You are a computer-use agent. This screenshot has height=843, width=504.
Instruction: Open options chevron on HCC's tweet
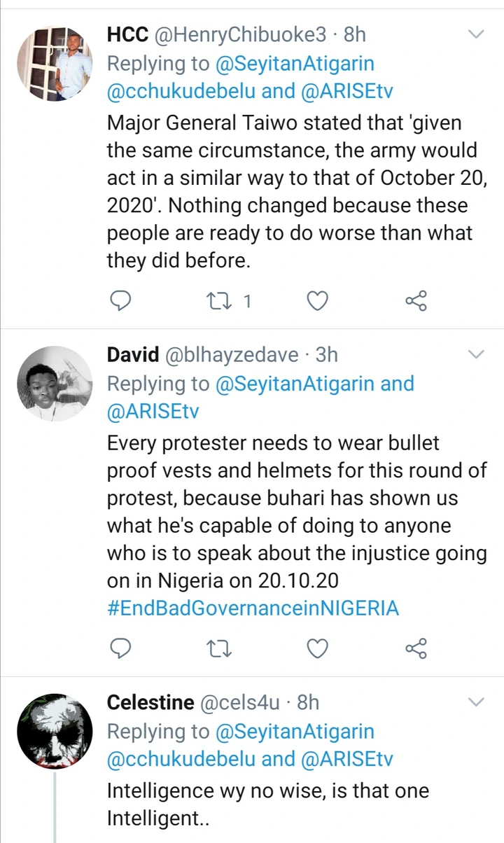476,34
